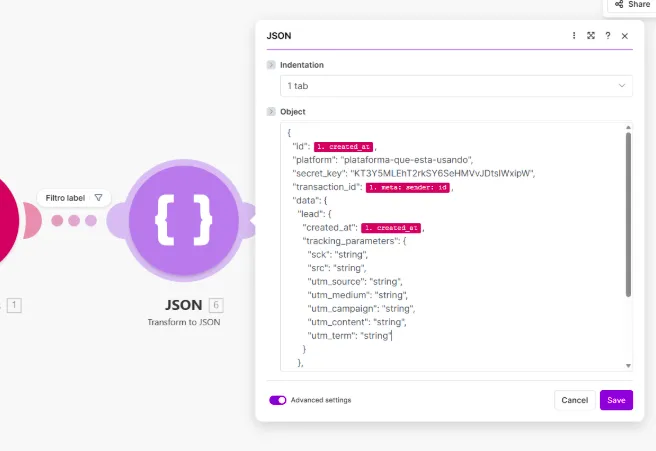Click the "utm_campaign": "string" line
Viewport: 656px width, 451px height.
point(361,309)
